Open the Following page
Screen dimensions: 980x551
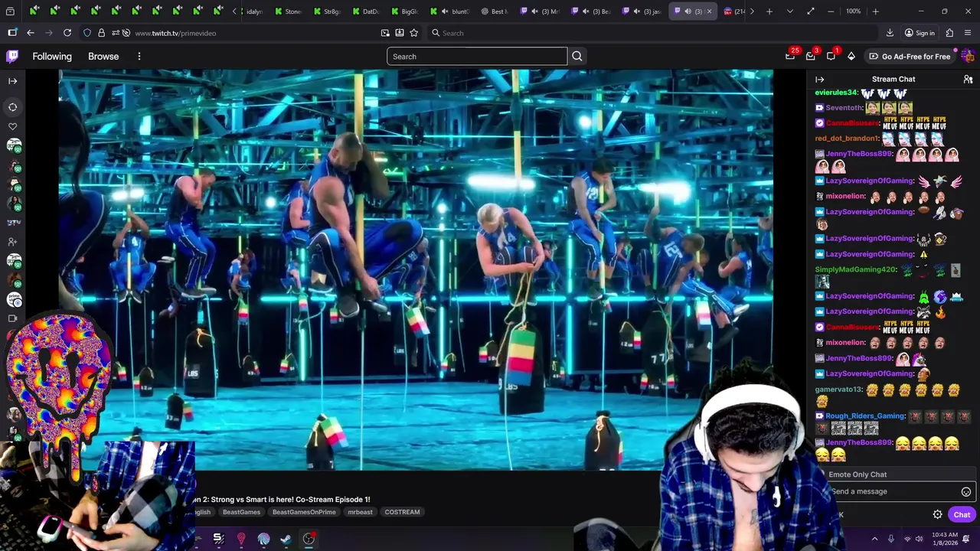click(x=52, y=57)
